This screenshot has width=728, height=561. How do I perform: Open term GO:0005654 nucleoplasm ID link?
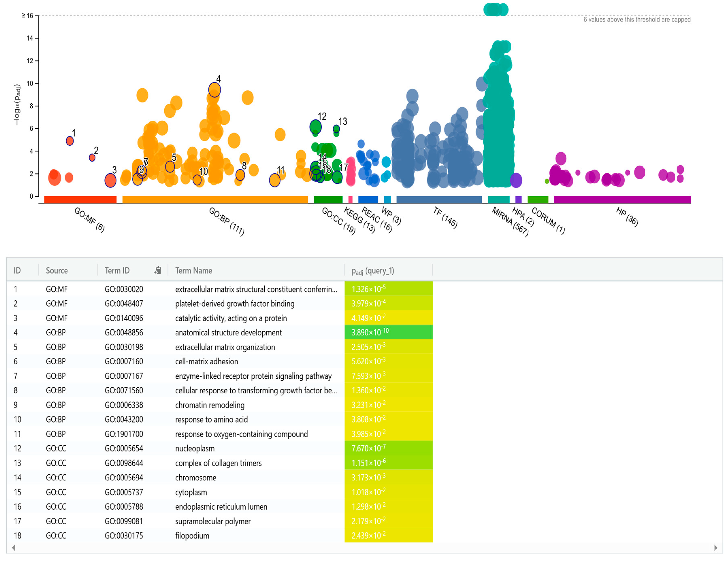pos(124,449)
